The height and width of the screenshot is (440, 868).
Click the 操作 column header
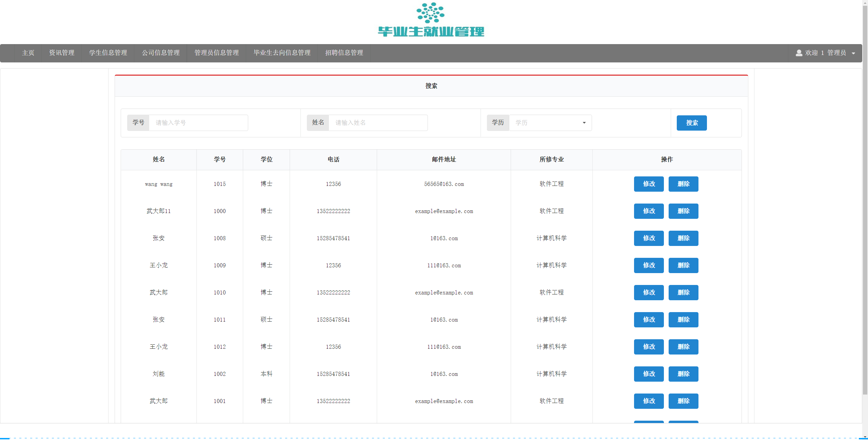click(667, 159)
